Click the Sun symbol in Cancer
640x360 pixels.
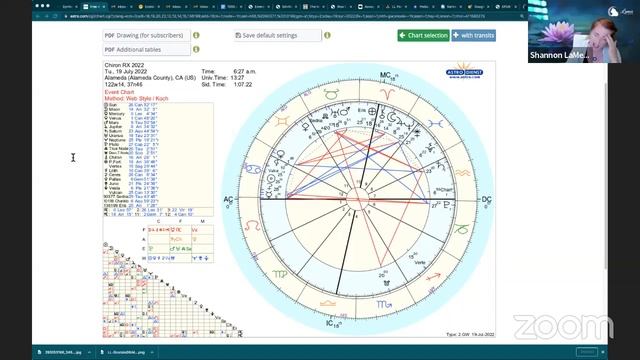point(271,179)
